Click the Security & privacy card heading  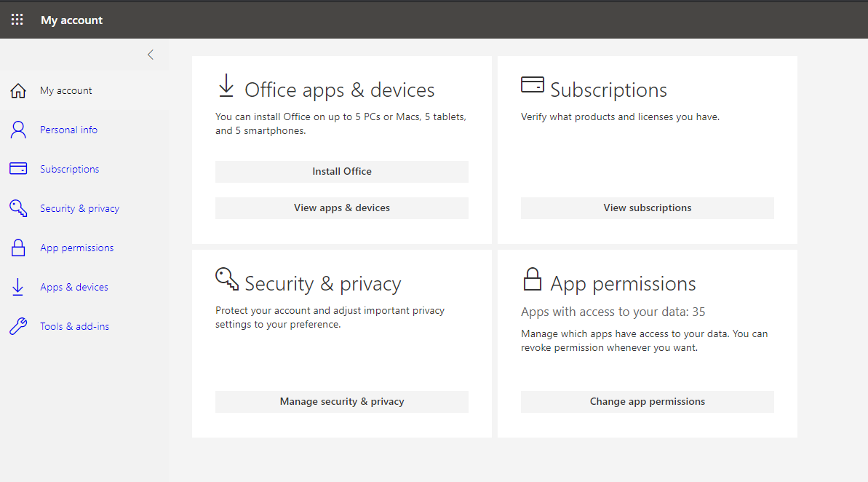point(323,284)
